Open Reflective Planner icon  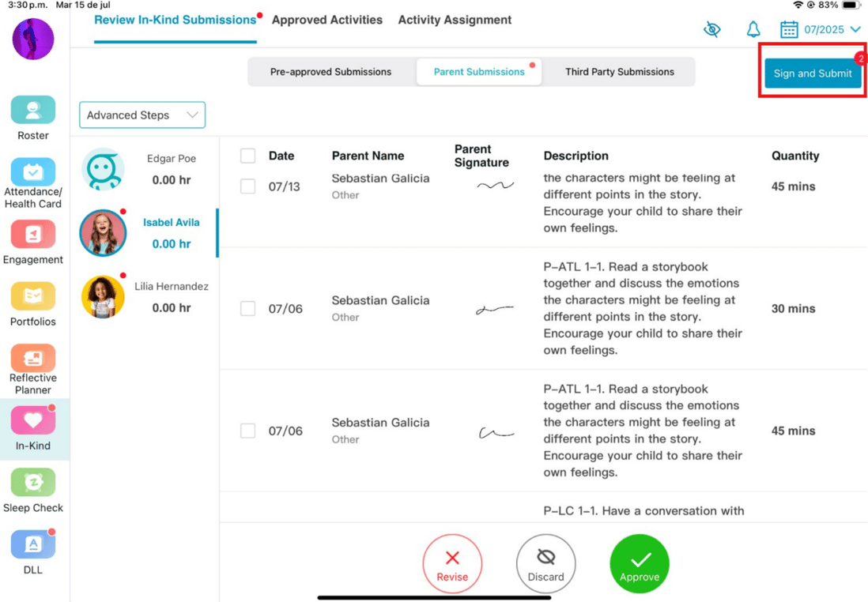(x=32, y=358)
